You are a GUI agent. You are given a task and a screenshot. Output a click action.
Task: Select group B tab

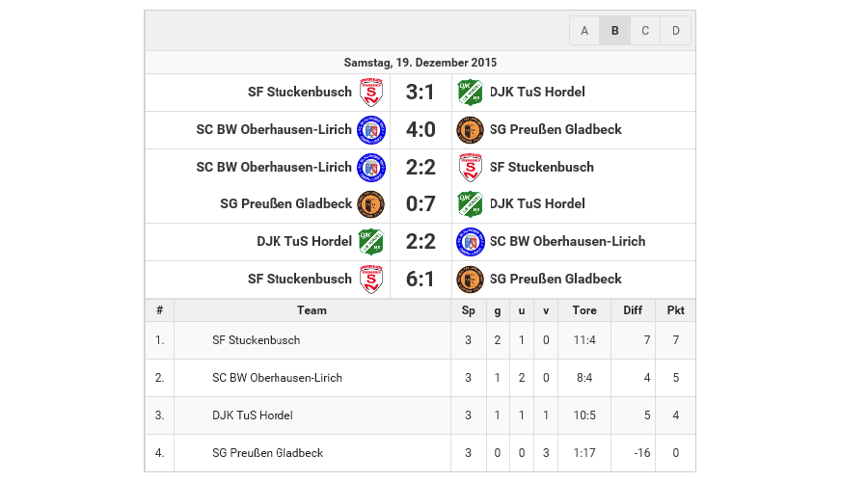614,31
